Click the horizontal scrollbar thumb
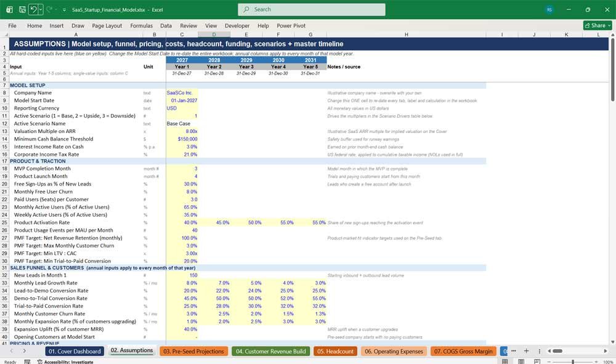 click(x=558, y=351)
